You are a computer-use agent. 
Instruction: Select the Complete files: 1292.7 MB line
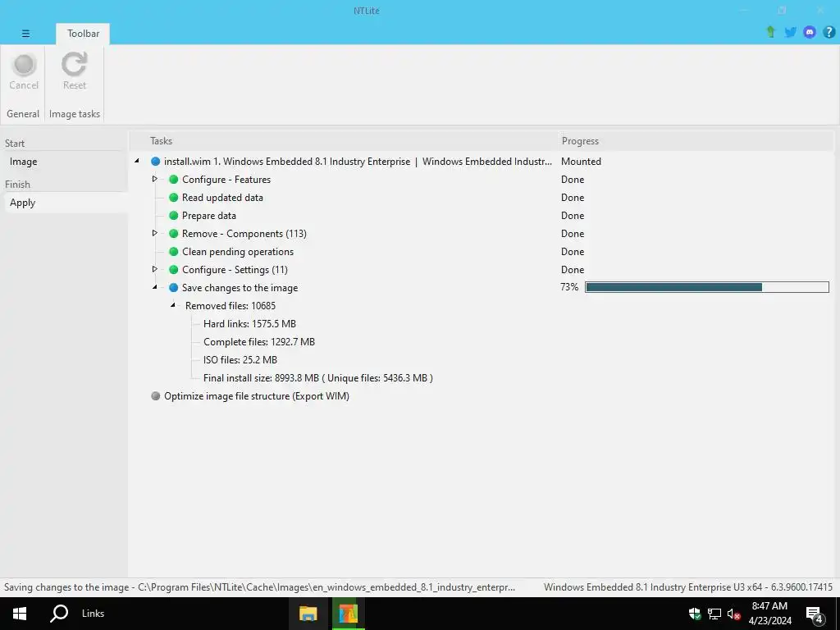258,342
